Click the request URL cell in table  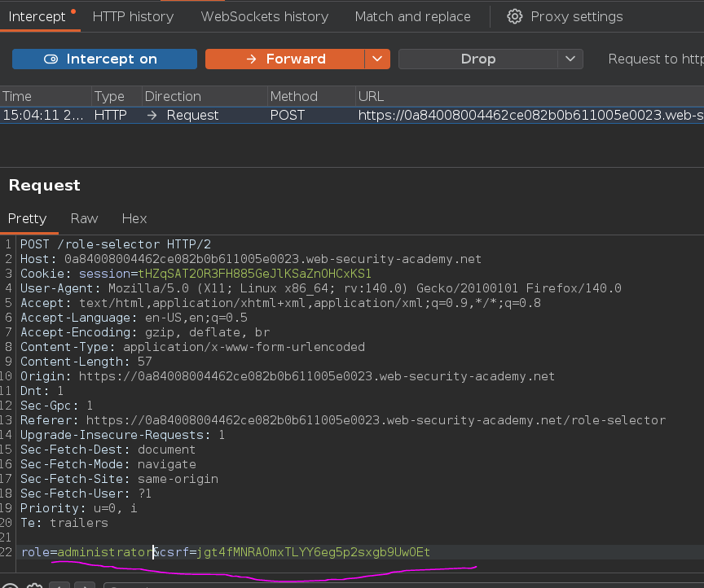(530, 116)
